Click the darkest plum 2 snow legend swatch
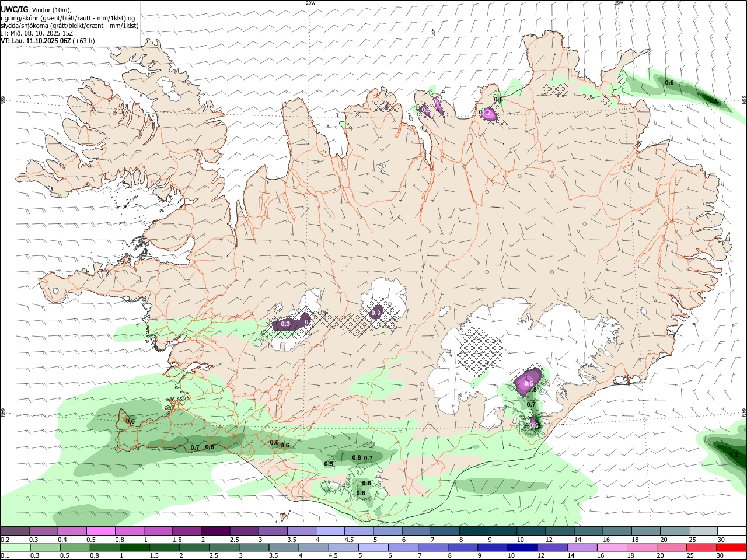Screen dimensions: 747x560 (216, 531)
